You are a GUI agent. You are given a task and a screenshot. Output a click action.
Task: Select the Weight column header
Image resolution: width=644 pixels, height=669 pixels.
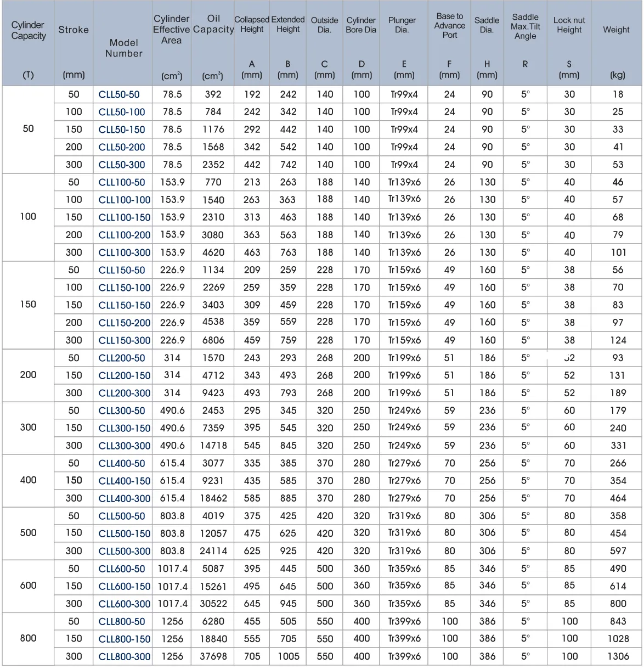click(x=616, y=30)
